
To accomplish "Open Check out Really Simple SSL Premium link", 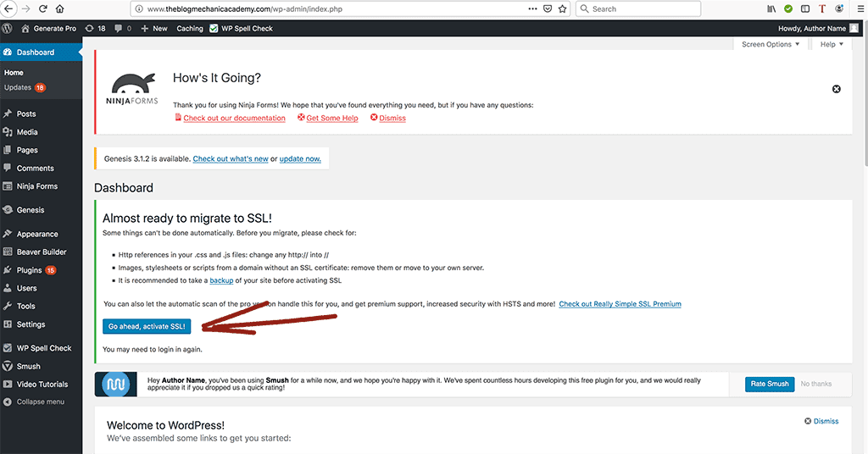I will pyautogui.click(x=620, y=304).
